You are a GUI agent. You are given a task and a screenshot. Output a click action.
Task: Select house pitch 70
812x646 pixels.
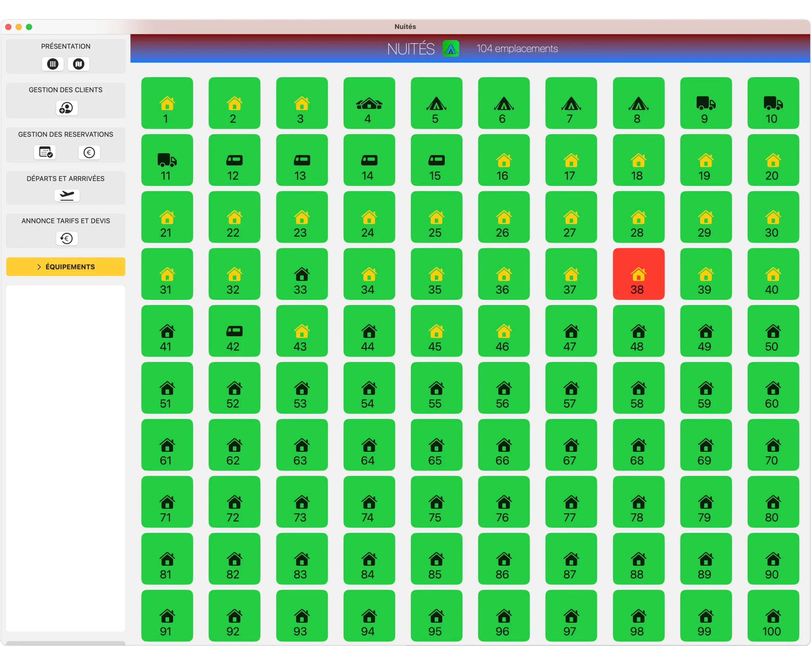point(773,445)
